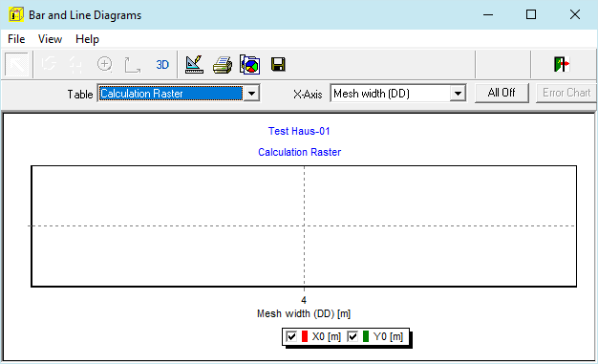The height and width of the screenshot is (364, 598).
Task: Expand the Table dropdown arrow
Action: [x=251, y=94]
